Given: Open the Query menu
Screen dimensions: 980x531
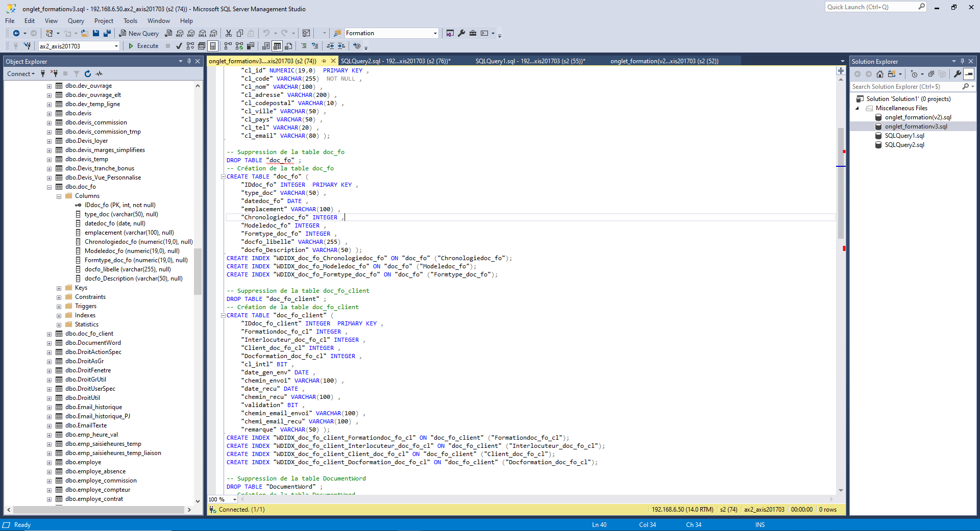Looking at the screenshot, I should click(x=76, y=21).
